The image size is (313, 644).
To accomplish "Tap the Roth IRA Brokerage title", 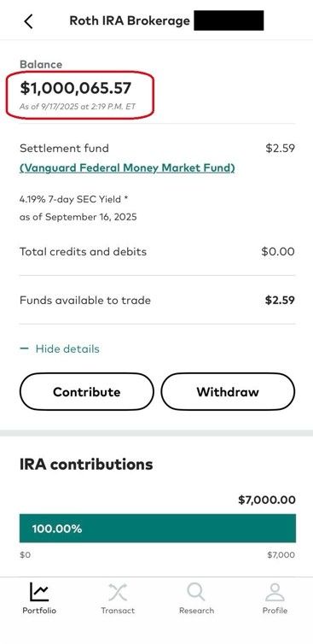I will [130, 20].
